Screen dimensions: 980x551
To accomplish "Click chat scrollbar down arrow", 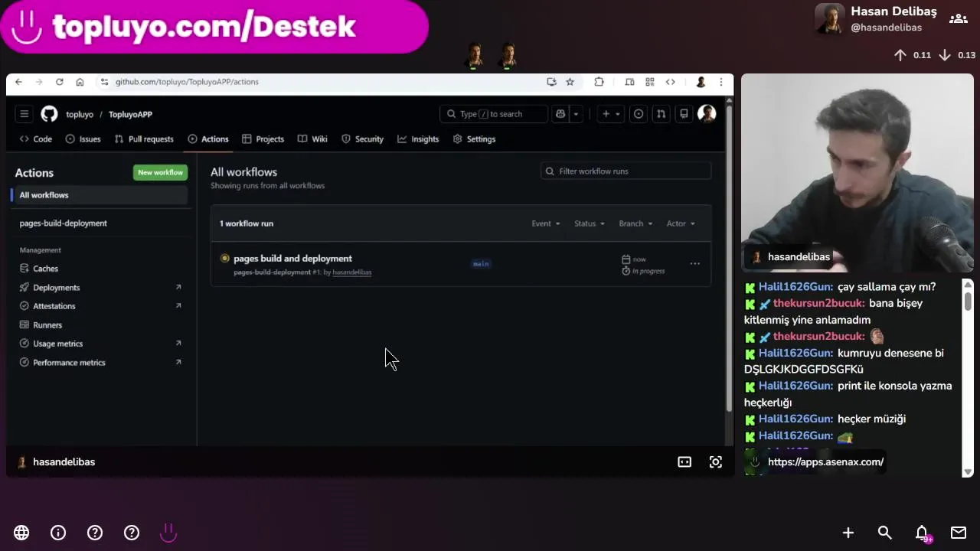I will click(968, 472).
